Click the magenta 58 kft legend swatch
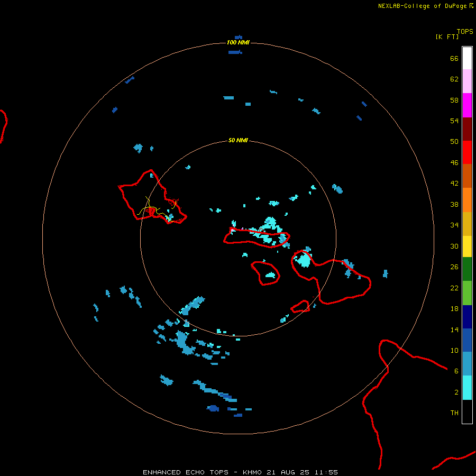This screenshot has width=476, height=476. tap(467, 105)
